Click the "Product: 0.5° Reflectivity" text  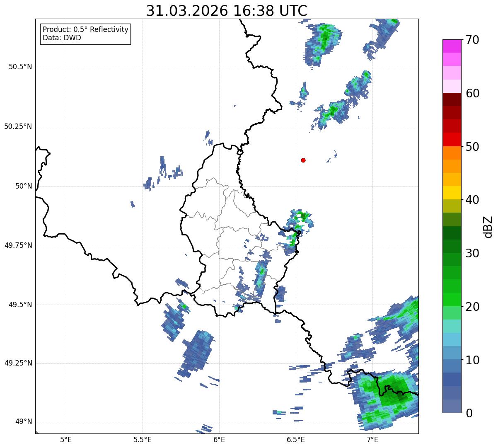tap(85, 29)
